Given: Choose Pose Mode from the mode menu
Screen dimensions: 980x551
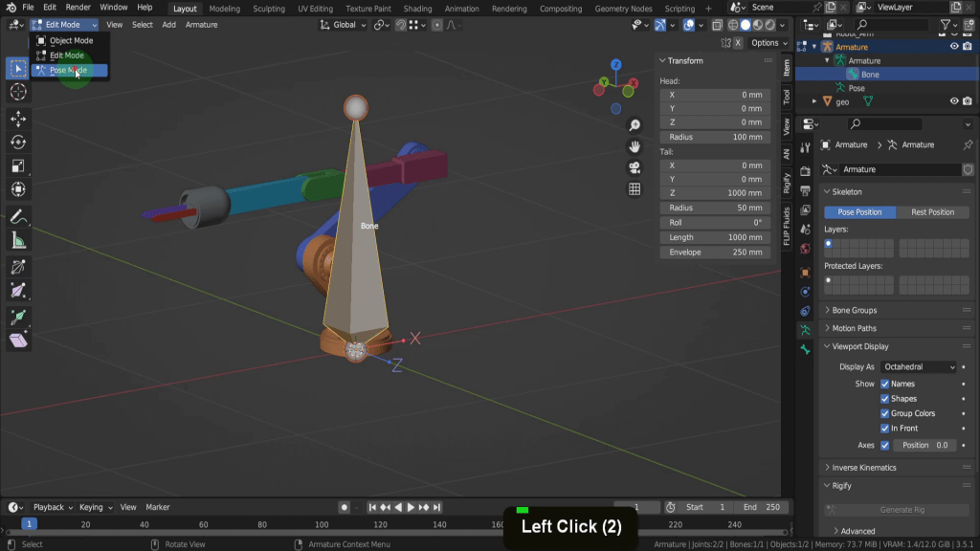Looking at the screenshot, I should point(68,70).
